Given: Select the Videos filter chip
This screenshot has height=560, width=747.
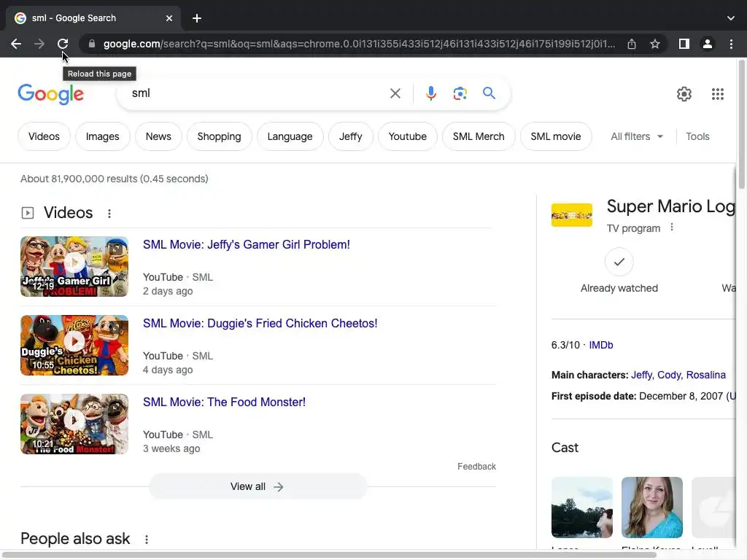Looking at the screenshot, I should click(44, 136).
